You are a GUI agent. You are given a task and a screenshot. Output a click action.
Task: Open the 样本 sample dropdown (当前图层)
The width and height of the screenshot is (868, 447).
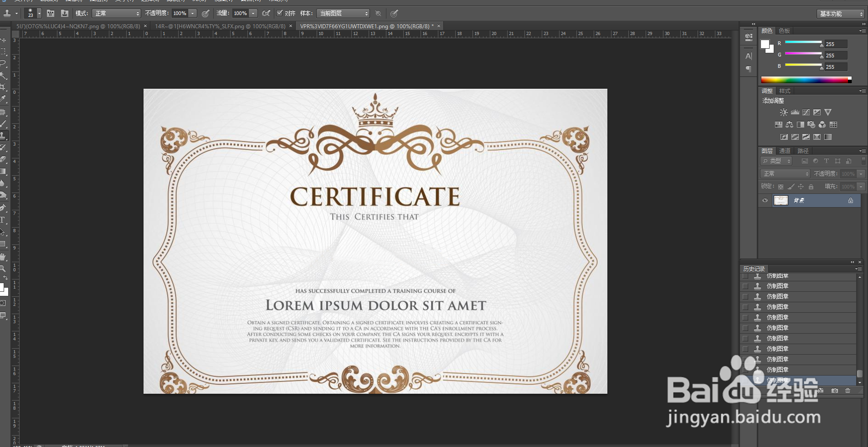coord(343,13)
